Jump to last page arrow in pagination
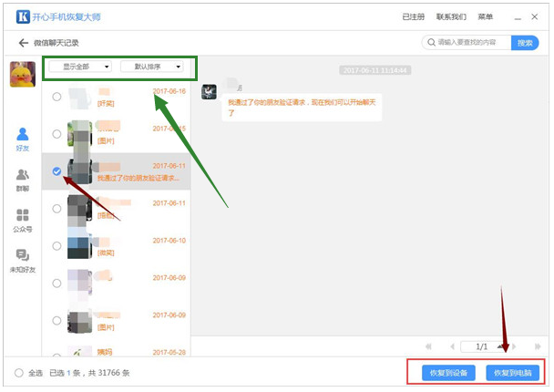The width and height of the screenshot is (554, 392). click(x=539, y=346)
